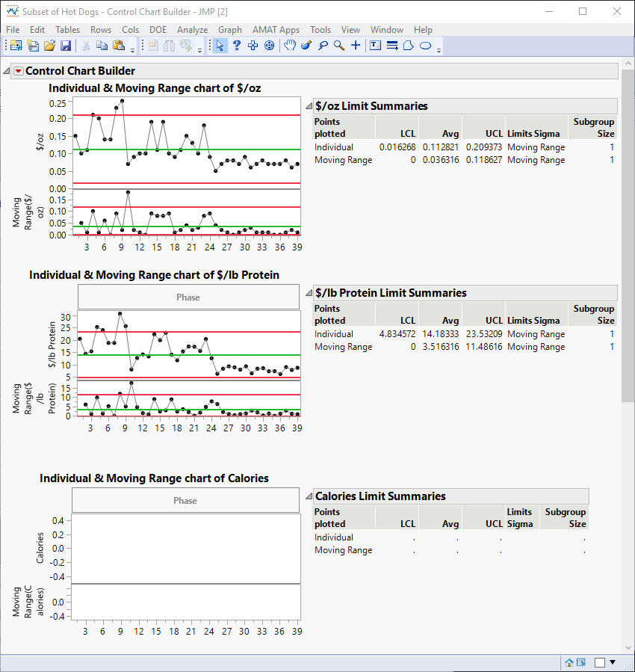This screenshot has height=672, width=635.
Task: Open the status bar dropdown arrow
Action: click(613, 662)
